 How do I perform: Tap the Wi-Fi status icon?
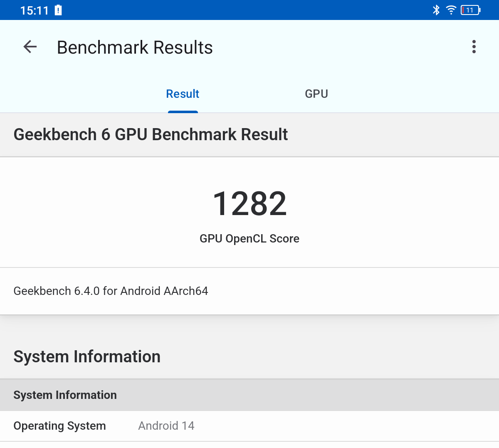[x=451, y=10]
